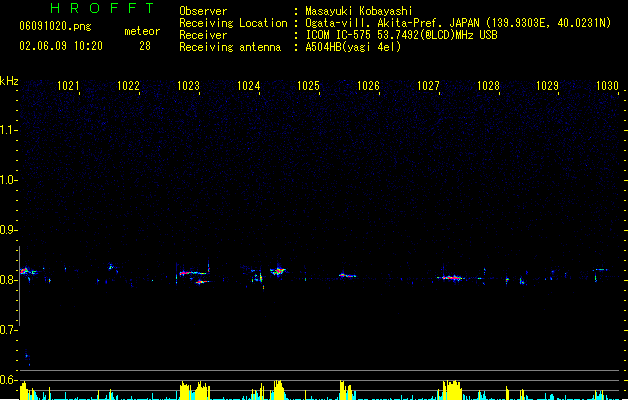Click the meteor echo between 1025 and 1026
Viewport: 629px width, 400px height.
coord(347,275)
